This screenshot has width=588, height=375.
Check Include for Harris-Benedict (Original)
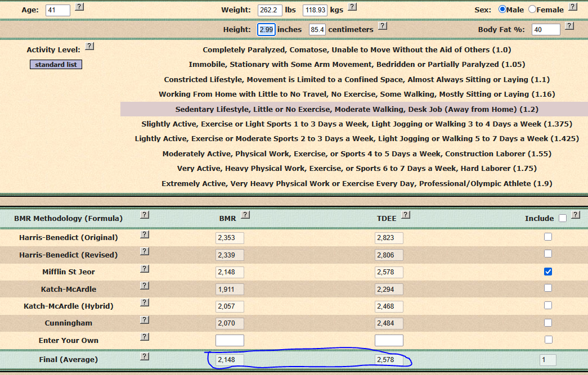(548, 237)
